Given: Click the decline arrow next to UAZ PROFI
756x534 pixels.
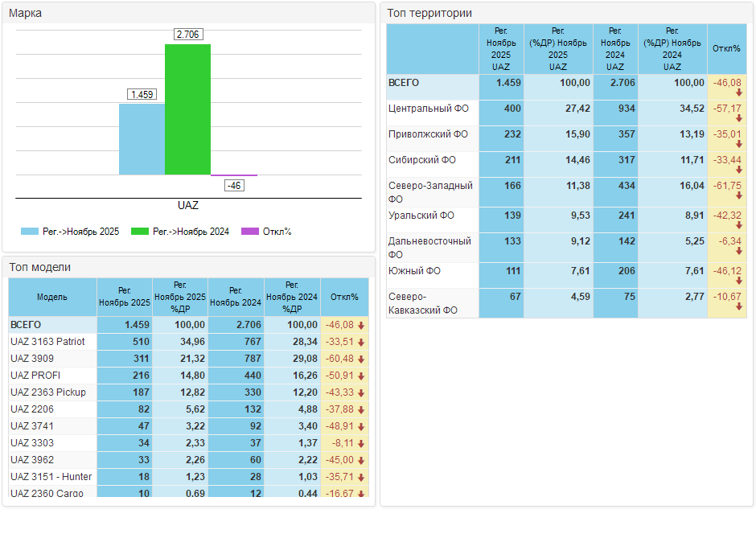Looking at the screenshot, I should [362, 376].
